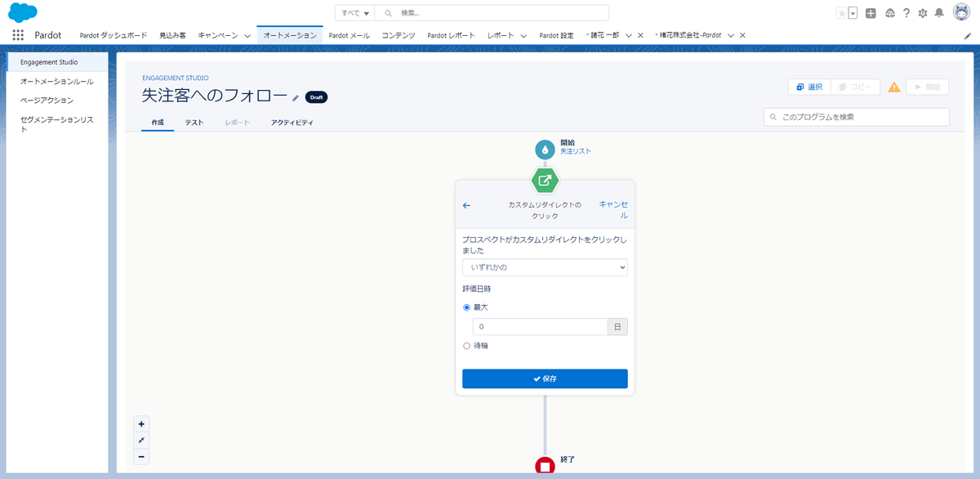Expand the 穂花株式会社-Pardot tab chevron
980x479 pixels.
point(731,36)
